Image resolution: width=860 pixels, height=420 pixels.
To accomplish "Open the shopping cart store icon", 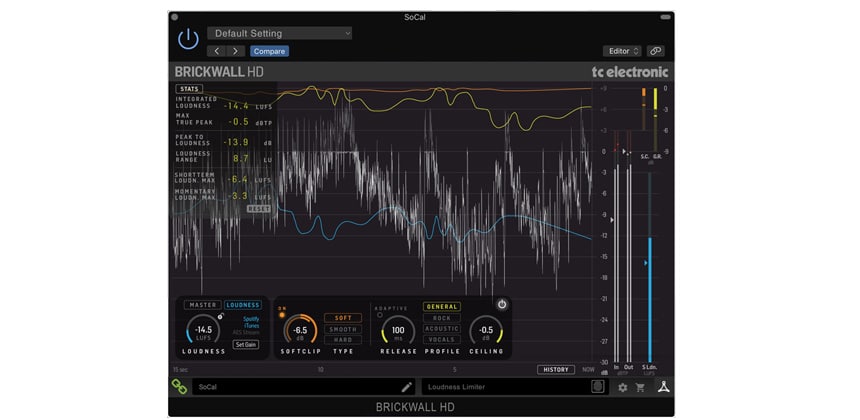I will click(x=641, y=387).
